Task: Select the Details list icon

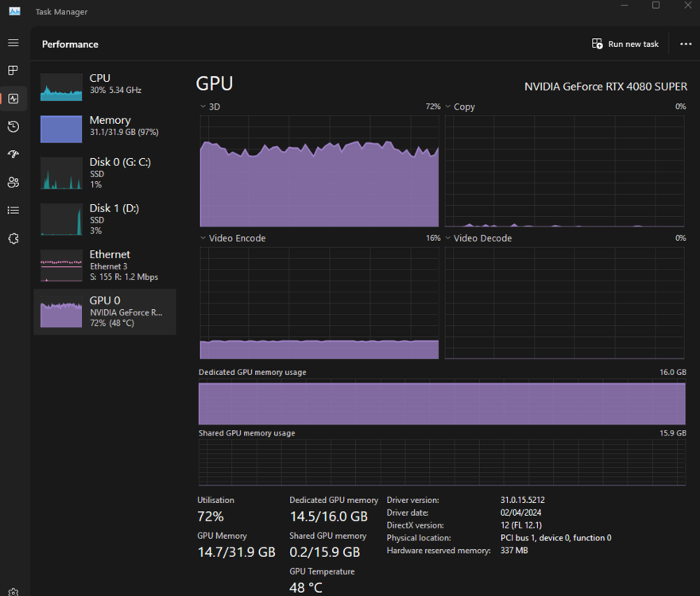Action: pos(13,210)
